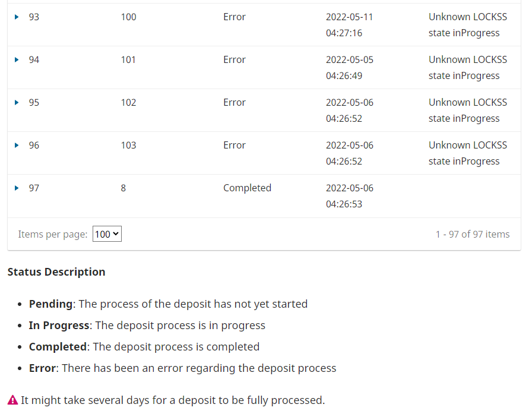Click the Error status of row 93

[235, 17]
